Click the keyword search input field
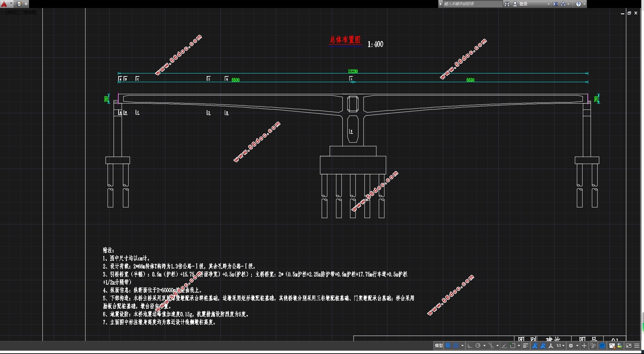The height and width of the screenshot is (354, 644). [x=472, y=4]
